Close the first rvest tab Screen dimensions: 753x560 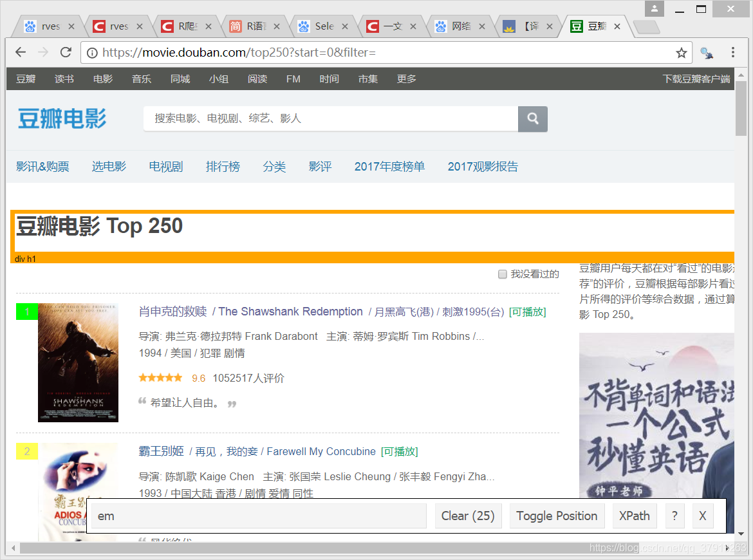point(71,26)
